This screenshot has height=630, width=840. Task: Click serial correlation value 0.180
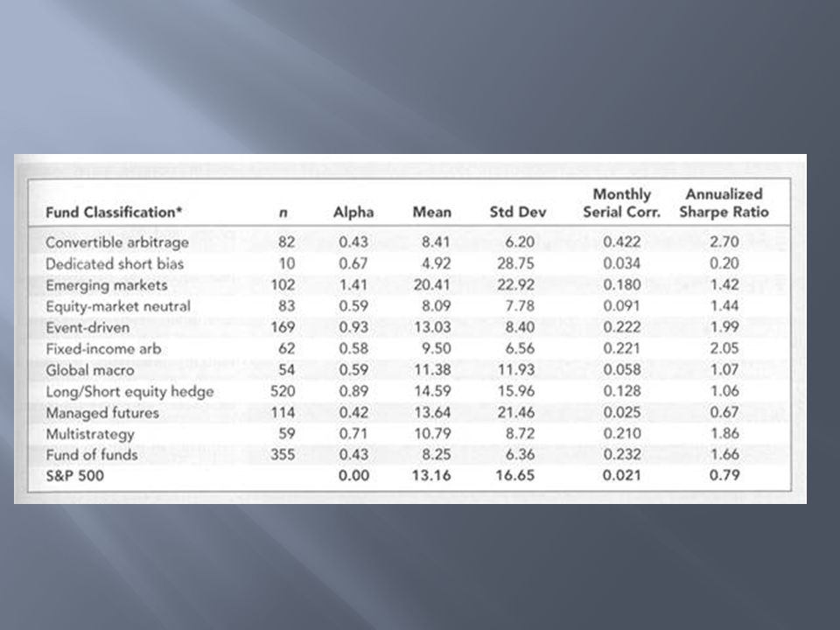[x=622, y=284]
